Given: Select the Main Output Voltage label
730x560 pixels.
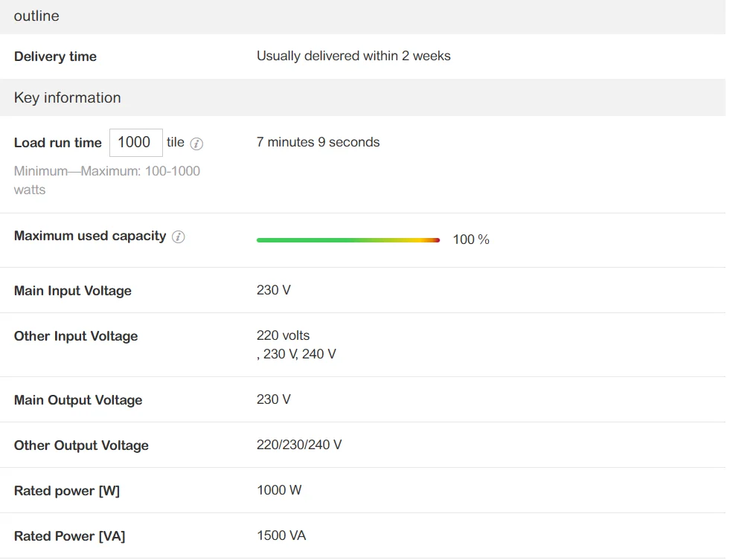Looking at the screenshot, I should [77, 400].
